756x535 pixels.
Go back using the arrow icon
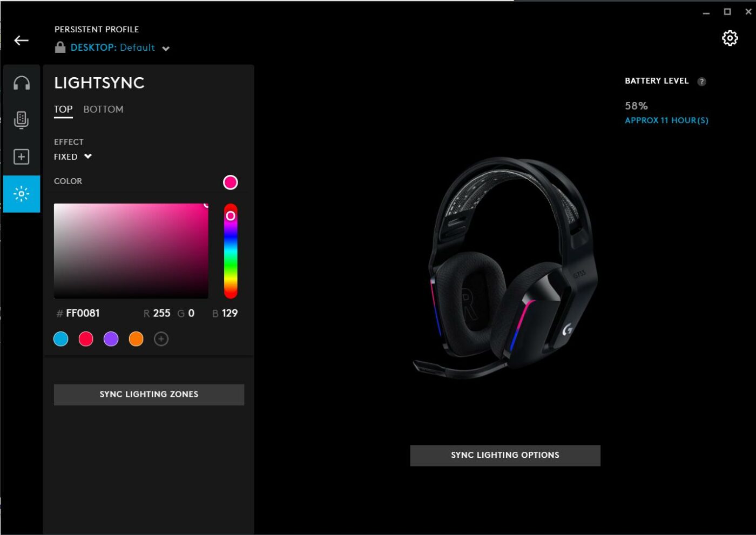[21, 40]
